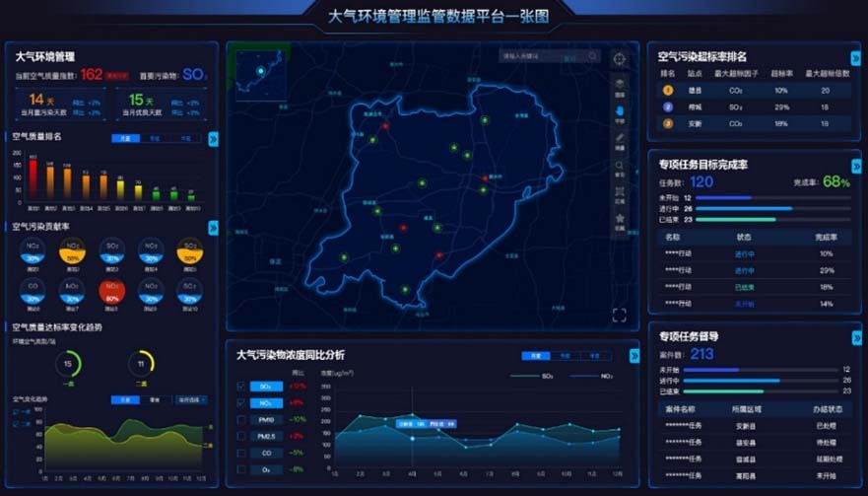Toggle the SO₂ line legend in concentration chart
This screenshot has height=496, width=868.
tap(531, 376)
